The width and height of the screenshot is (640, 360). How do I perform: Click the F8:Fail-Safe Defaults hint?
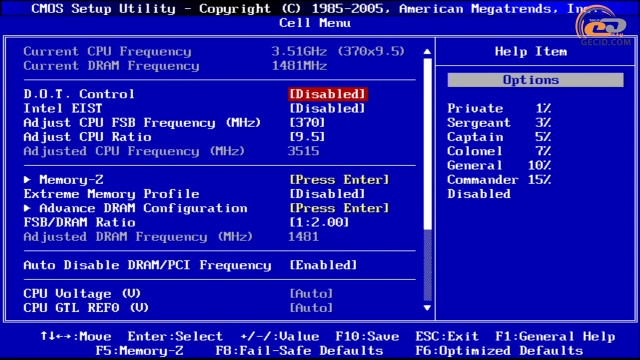300,351
